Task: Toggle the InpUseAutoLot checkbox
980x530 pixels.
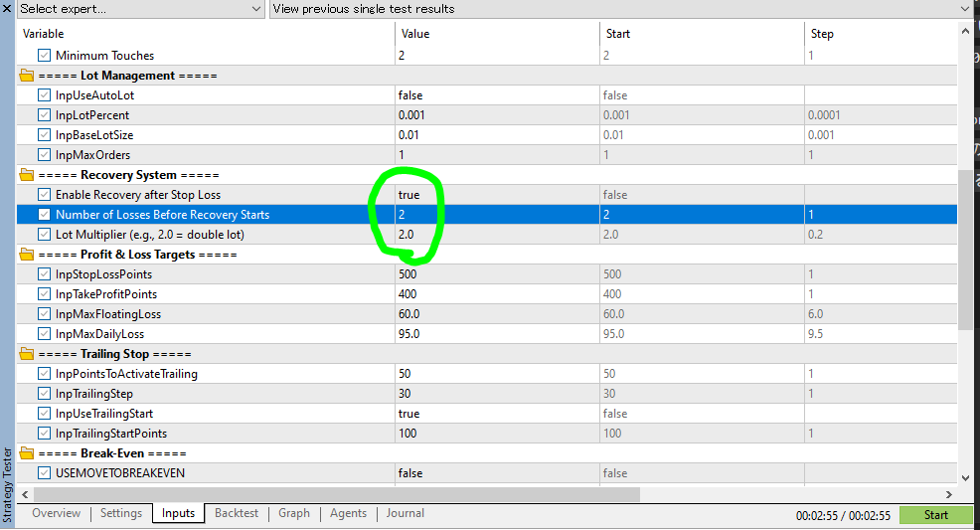Action: [44, 95]
